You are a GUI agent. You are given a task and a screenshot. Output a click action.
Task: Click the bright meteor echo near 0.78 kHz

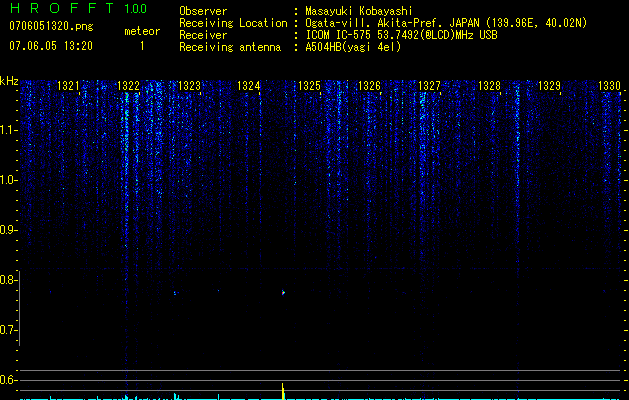pyautogui.click(x=283, y=292)
